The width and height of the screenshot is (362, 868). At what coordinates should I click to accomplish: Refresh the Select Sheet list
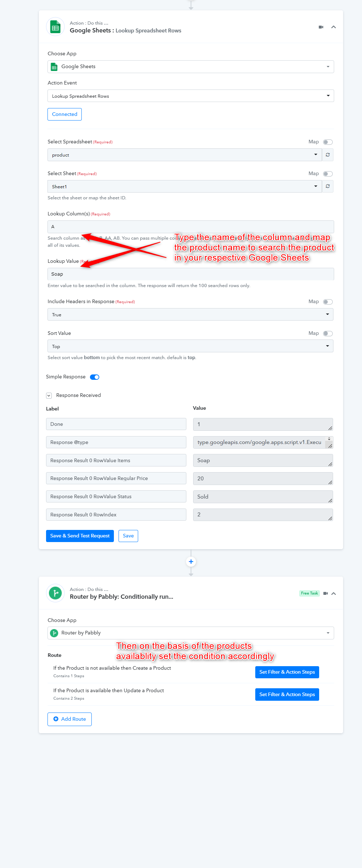328,186
